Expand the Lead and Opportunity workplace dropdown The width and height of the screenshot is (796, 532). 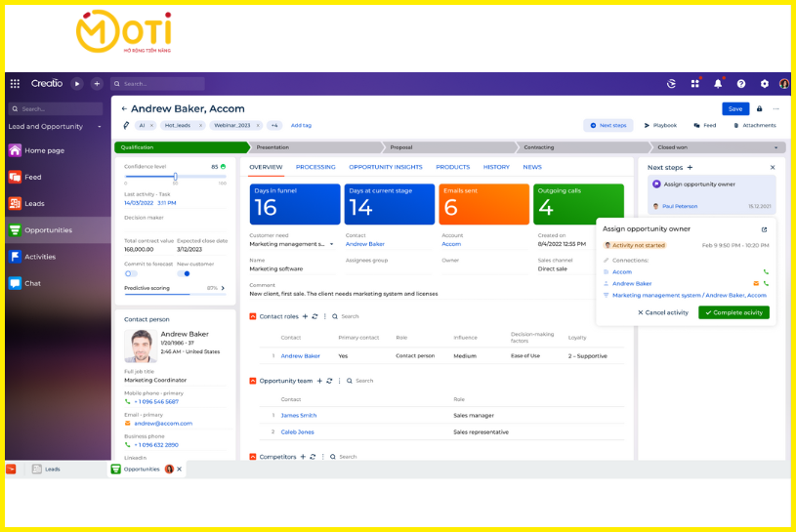[99, 127]
